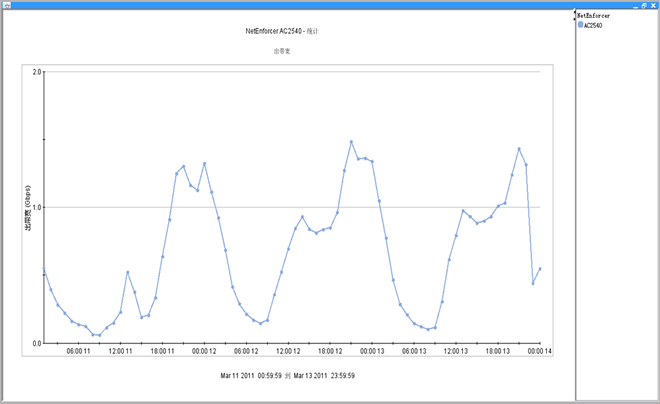This screenshot has width=660, height=404.
Task: Collapse legend panel using upper splitter arrow
Action: (574, 12)
